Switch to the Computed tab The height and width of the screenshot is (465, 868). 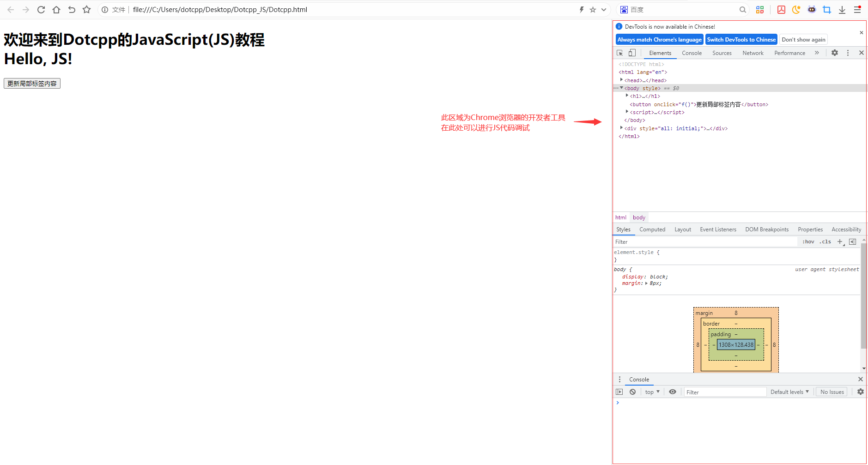[652, 229]
